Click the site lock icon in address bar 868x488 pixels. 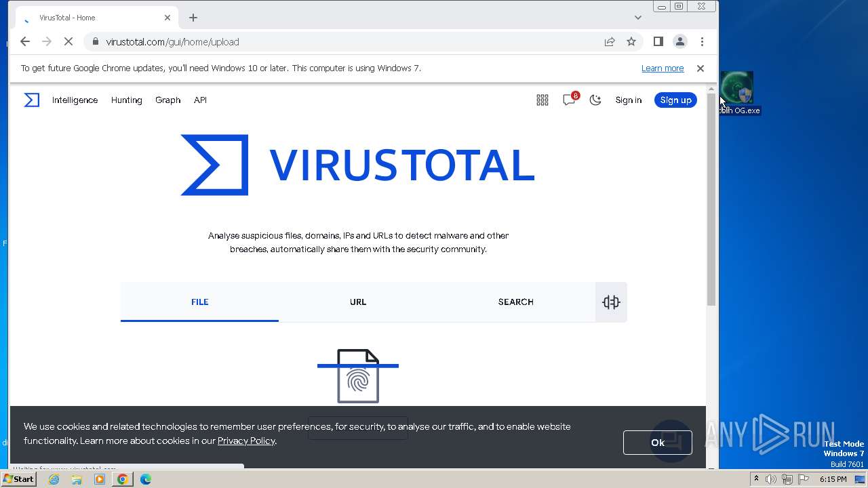click(x=96, y=42)
